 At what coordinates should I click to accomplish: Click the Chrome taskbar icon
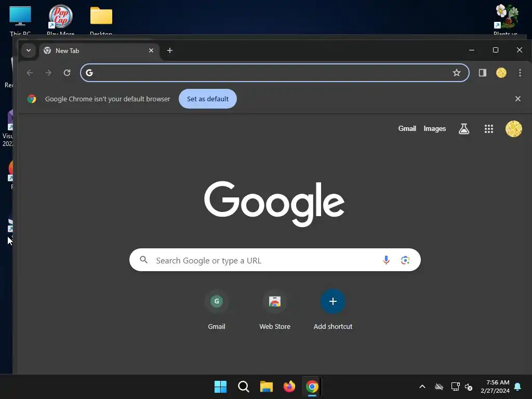(x=312, y=387)
